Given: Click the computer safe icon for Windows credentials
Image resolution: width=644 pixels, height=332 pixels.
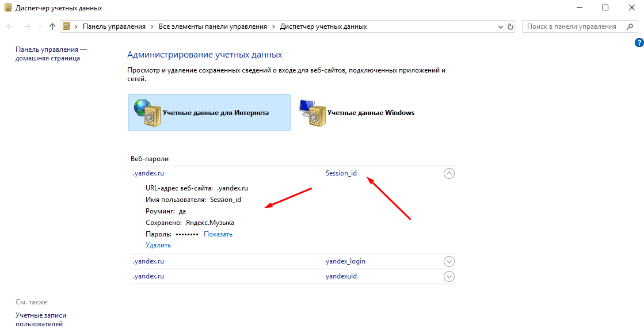Looking at the screenshot, I should (312, 113).
